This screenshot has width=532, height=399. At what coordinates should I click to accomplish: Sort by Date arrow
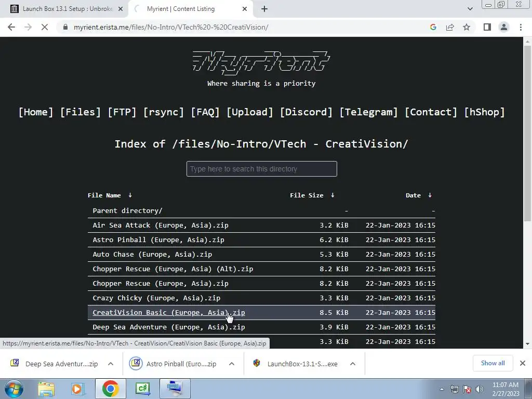pyautogui.click(x=430, y=195)
